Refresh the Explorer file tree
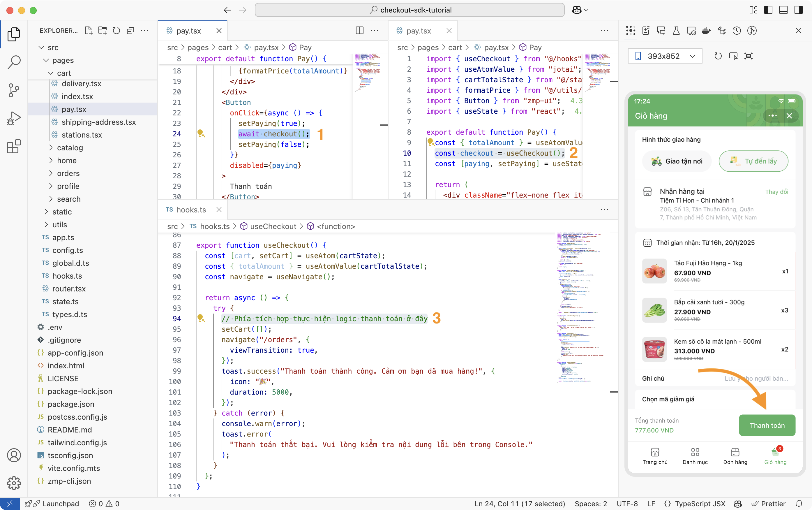The height and width of the screenshot is (510, 812). click(x=116, y=31)
